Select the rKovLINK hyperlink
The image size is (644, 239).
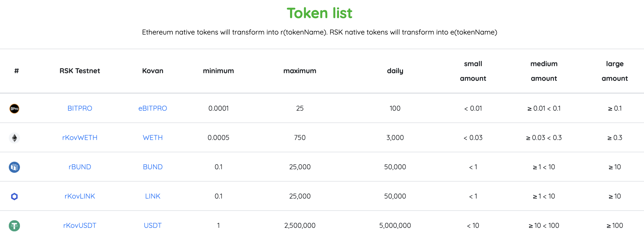pyautogui.click(x=80, y=196)
